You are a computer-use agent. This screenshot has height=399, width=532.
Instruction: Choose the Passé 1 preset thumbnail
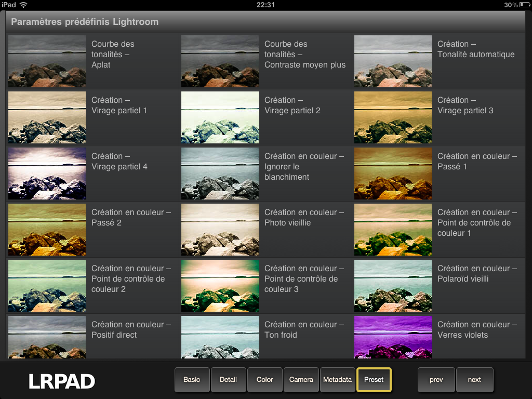point(393,174)
